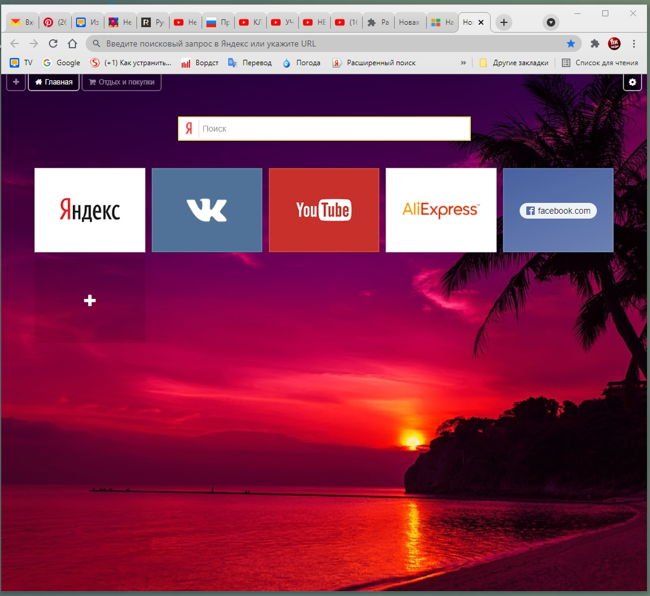The height and width of the screenshot is (596, 650).
Task: Open the Вордст bookmark
Action: pos(200,63)
